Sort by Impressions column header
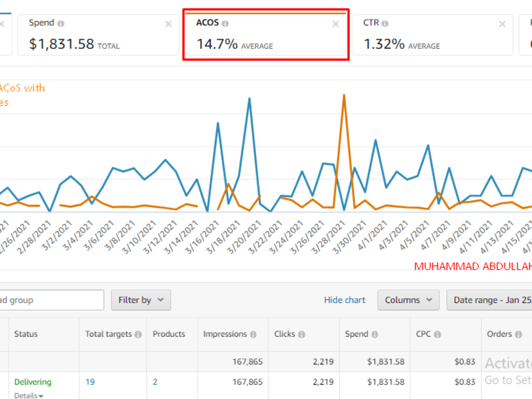 click(x=225, y=334)
